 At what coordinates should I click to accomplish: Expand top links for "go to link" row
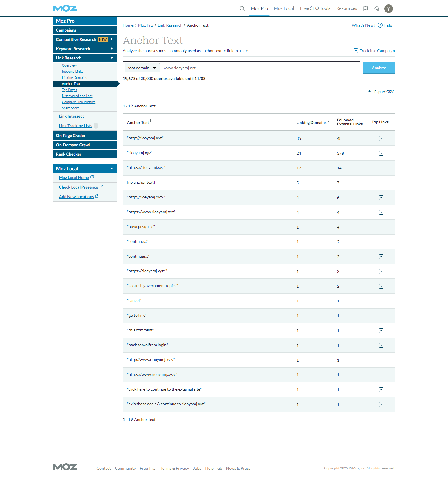[381, 316]
